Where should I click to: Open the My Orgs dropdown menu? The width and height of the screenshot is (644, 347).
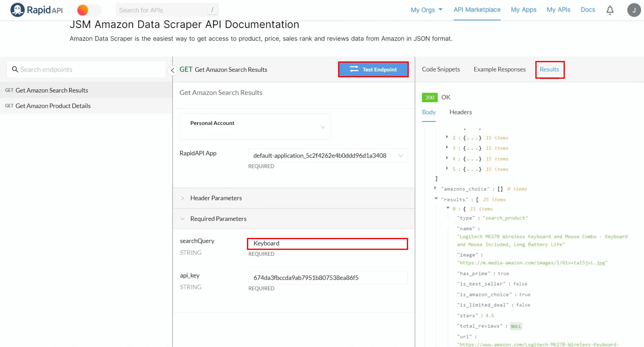(x=426, y=10)
